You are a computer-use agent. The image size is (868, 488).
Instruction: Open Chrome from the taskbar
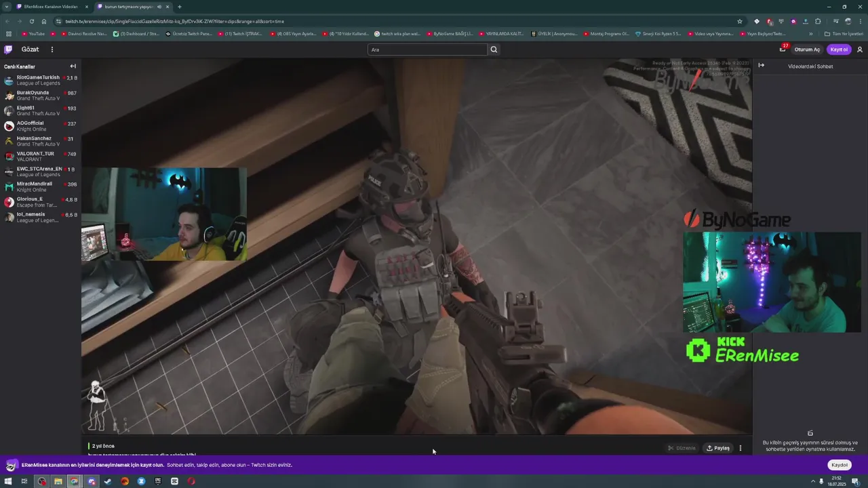click(x=75, y=481)
